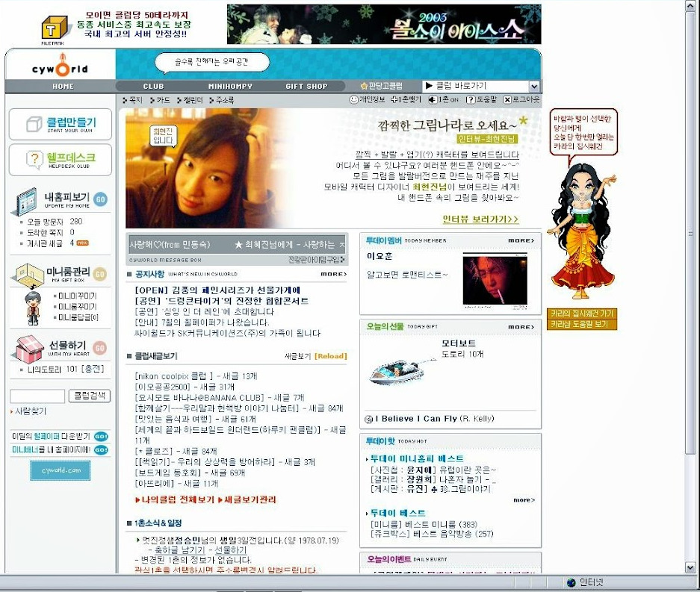This screenshot has width=700, height=592.
Task: Click 카라샵 도움말 보기 button
Action: point(582,324)
